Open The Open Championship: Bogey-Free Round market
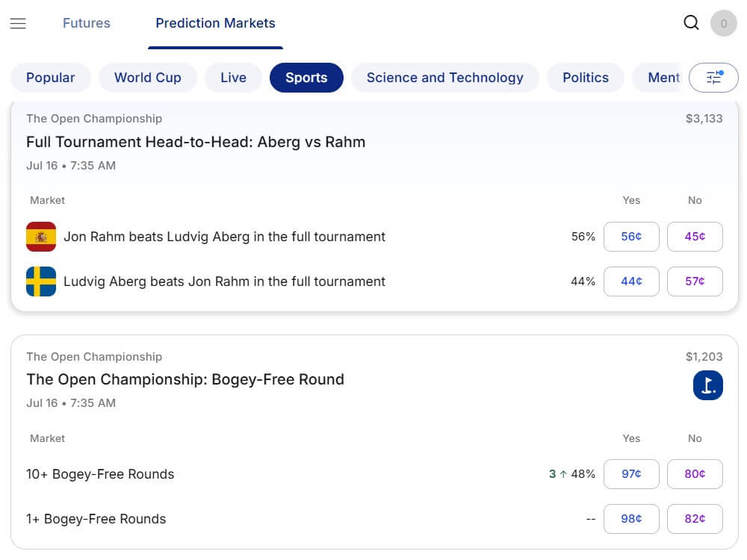 (x=185, y=379)
